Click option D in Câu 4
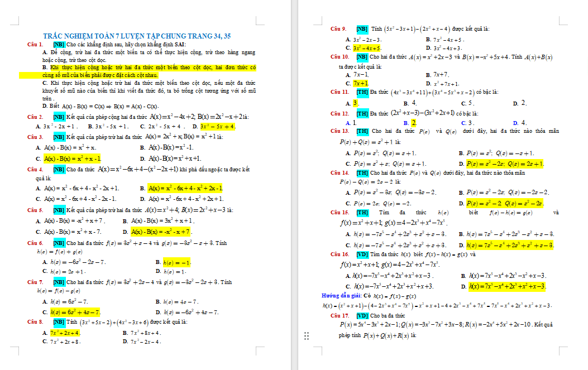Image resolution: width=588 pixels, height=370 pixels. click(x=182, y=199)
